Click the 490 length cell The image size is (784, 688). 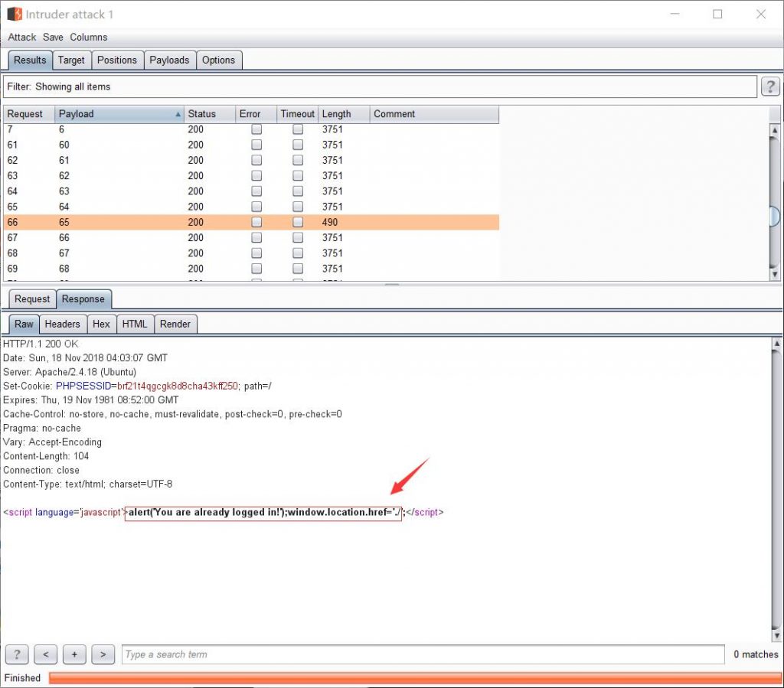point(344,223)
